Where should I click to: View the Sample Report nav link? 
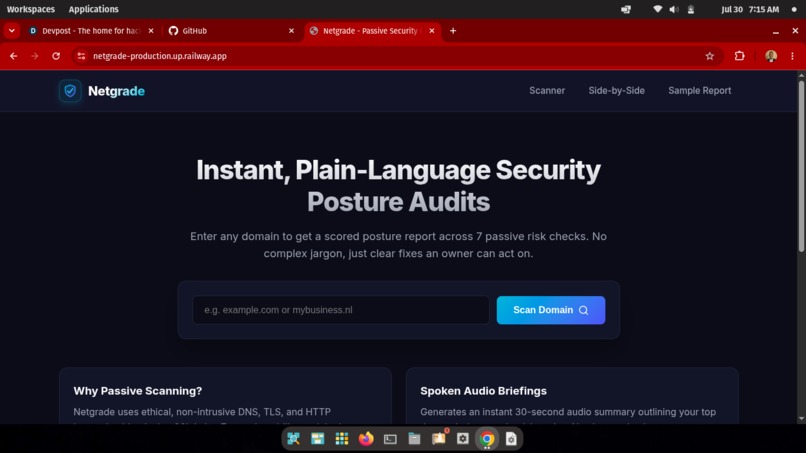click(700, 90)
